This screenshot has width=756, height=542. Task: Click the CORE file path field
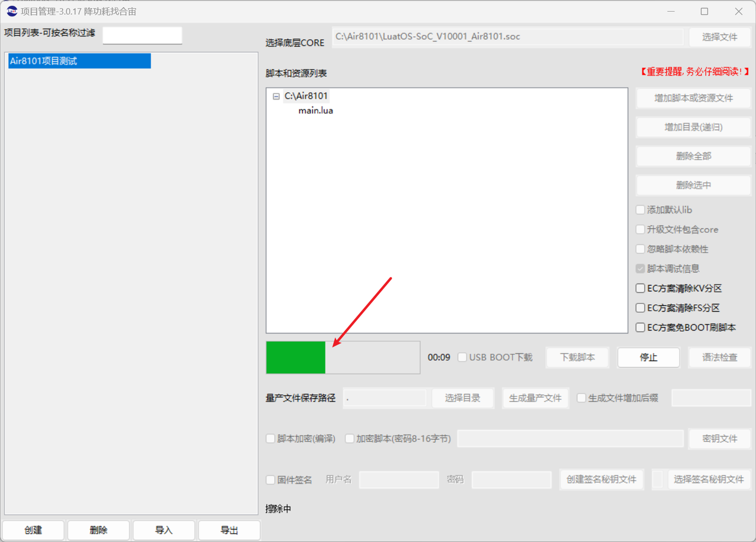508,37
